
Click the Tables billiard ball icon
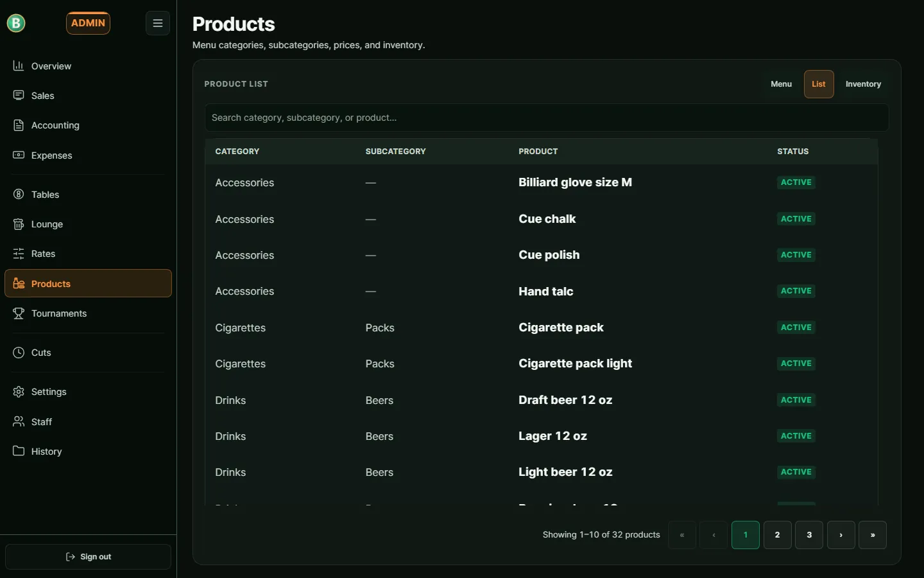pyautogui.click(x=19, y=194)
